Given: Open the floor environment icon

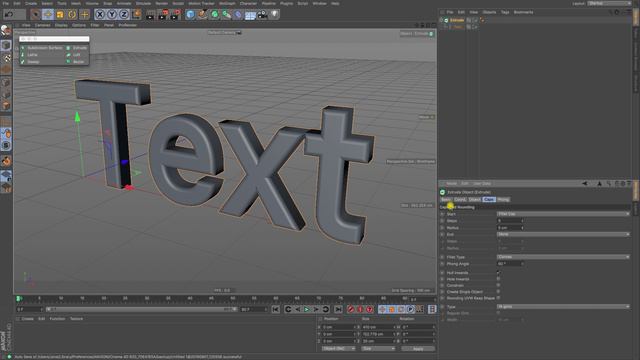Looking at the screenshot, I should 250,15.
